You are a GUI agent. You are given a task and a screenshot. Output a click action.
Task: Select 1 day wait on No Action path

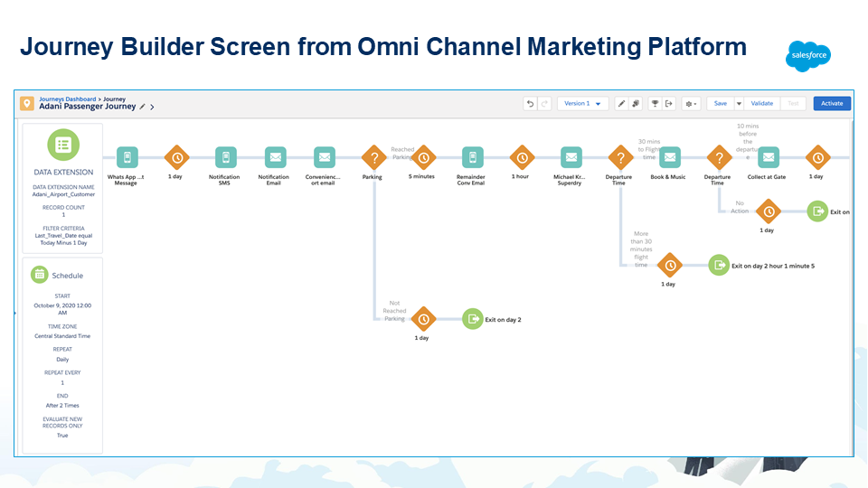point(769,211)
